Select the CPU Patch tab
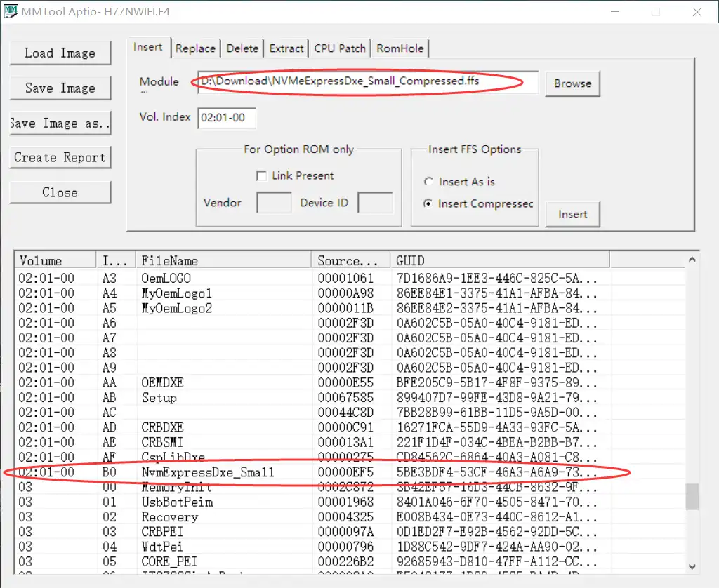The width and height of the screenshot is (719, 588). point(340,48)
